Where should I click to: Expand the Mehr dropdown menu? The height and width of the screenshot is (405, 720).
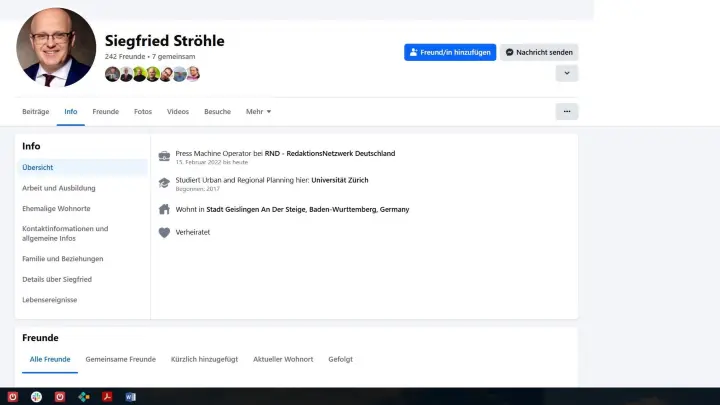258,111
